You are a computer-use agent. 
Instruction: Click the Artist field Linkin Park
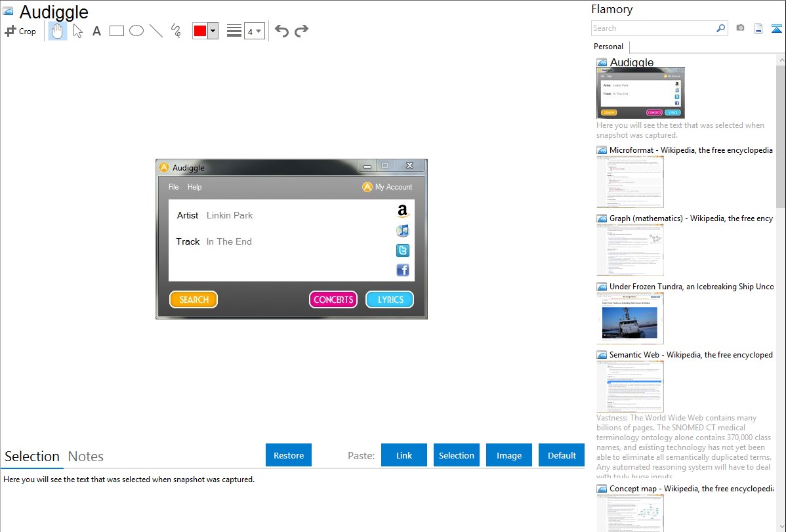[230, 215]
